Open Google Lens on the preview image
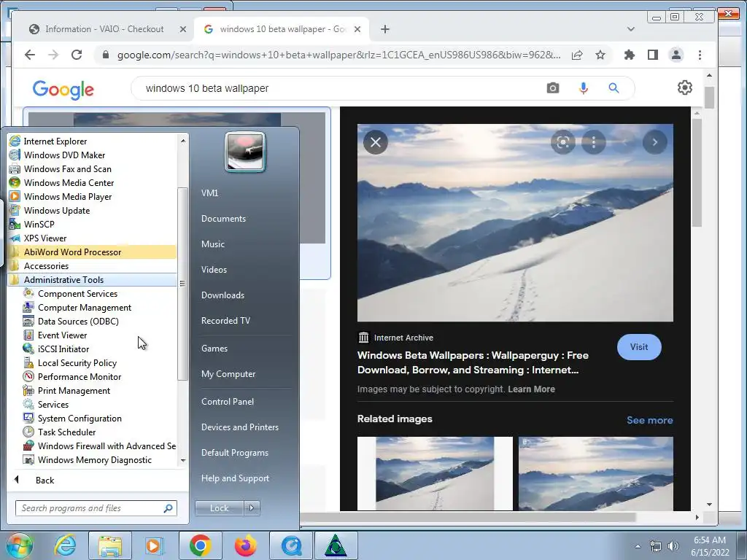 562,142
